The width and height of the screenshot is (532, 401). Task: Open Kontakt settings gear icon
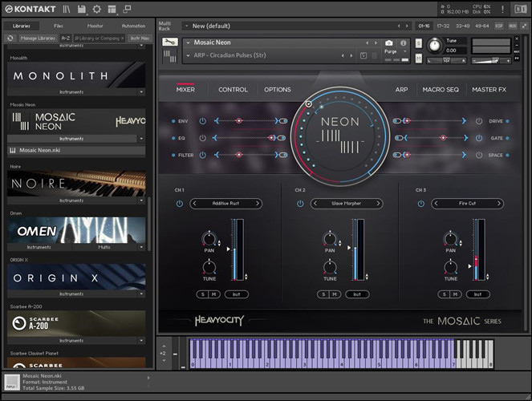(97, 9)
